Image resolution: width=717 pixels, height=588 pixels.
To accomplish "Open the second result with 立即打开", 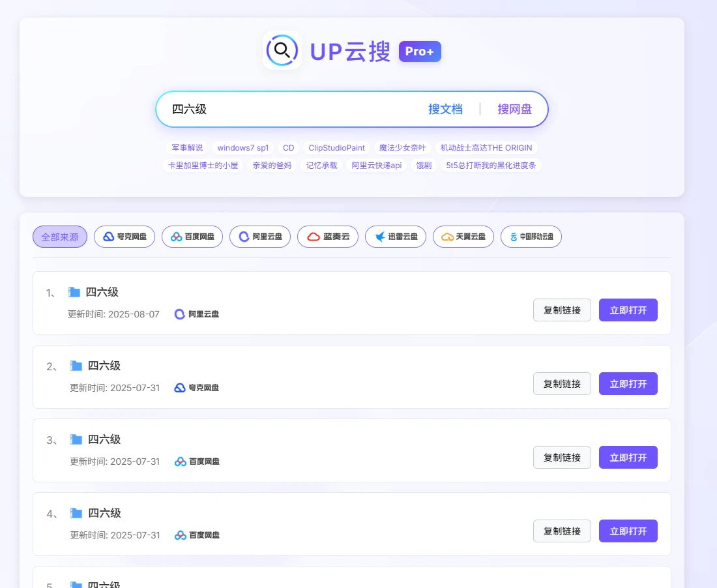I will coord(628,384).
